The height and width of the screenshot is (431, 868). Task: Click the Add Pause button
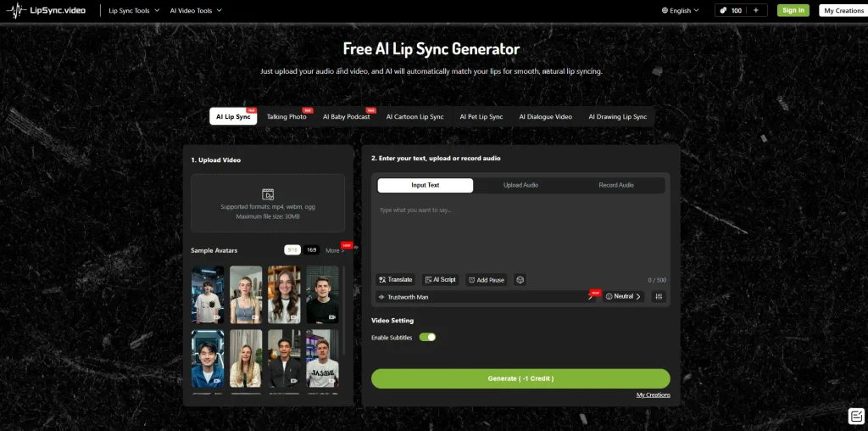[486, 280]
